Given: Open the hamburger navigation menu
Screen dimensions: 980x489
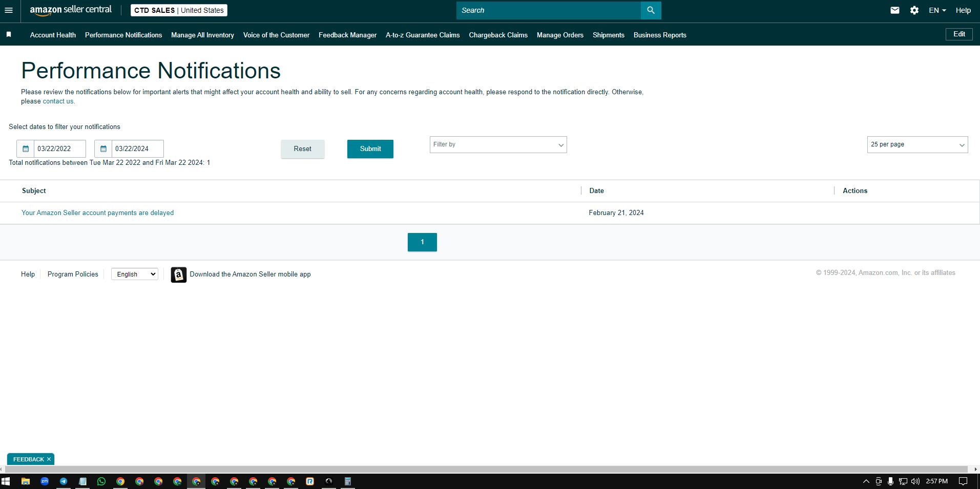Looking at the screenshot, I should click(9, 10).
